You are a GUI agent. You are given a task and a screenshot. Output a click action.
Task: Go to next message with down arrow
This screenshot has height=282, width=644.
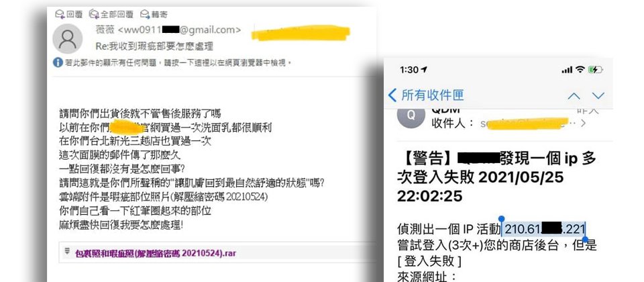point(598,96)
